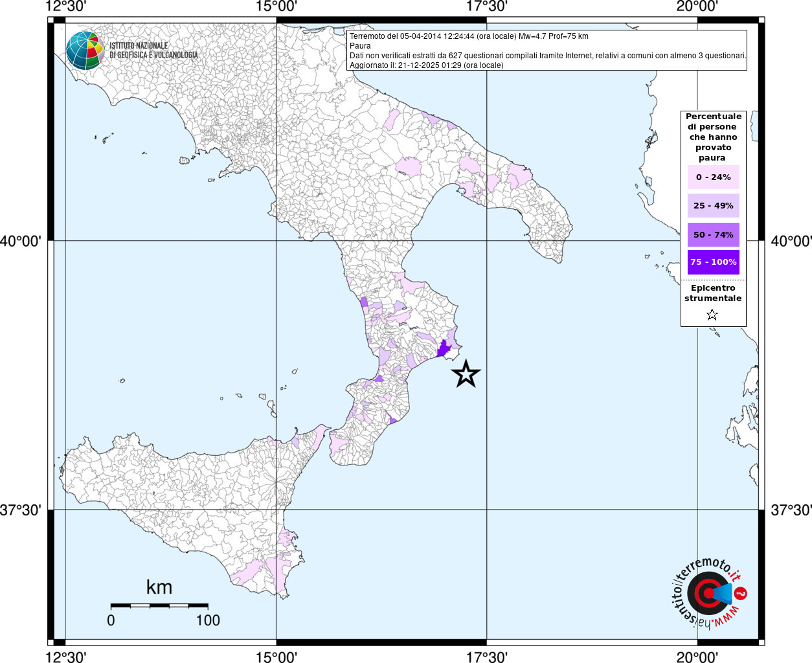This screenshot has height=663, width=812.
Task: Select the 0 - 24% legend swatch
Action: pyautogui.click(x=713, y=177)
